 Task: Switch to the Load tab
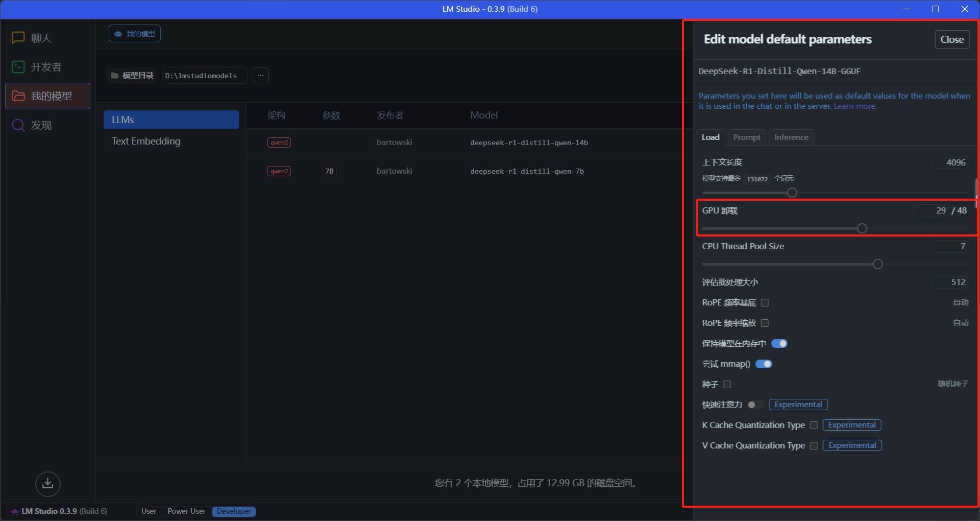pos(710,137)
